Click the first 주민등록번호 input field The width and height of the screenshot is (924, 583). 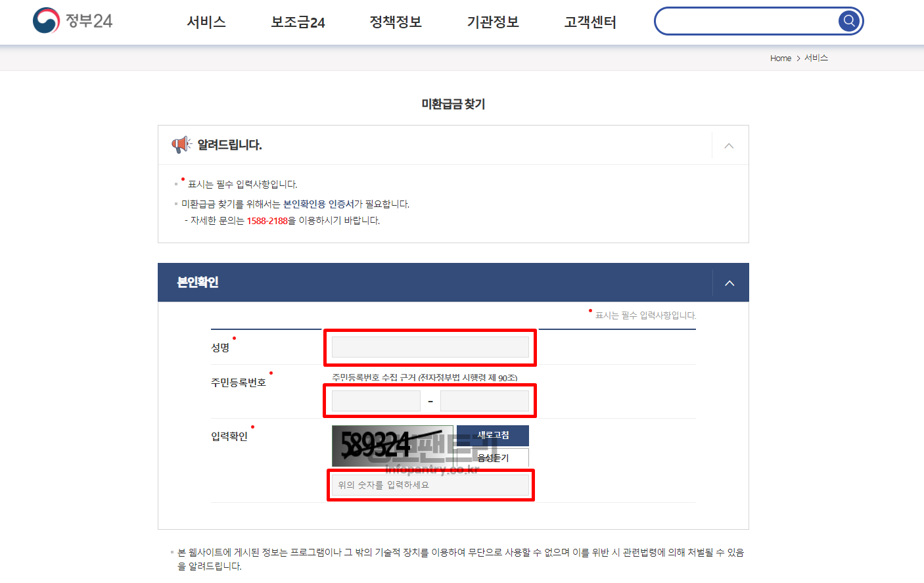click(x=376, y=401)
